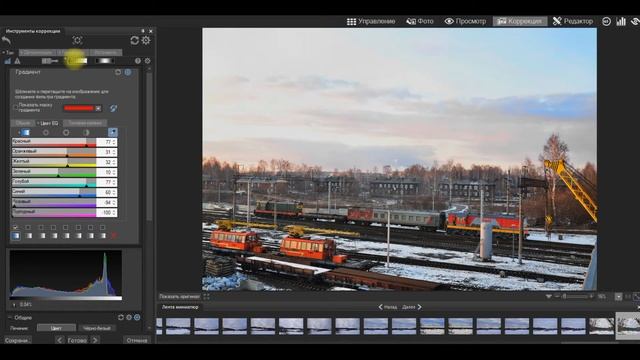Switch to Коррекция mode

(520, 21)
